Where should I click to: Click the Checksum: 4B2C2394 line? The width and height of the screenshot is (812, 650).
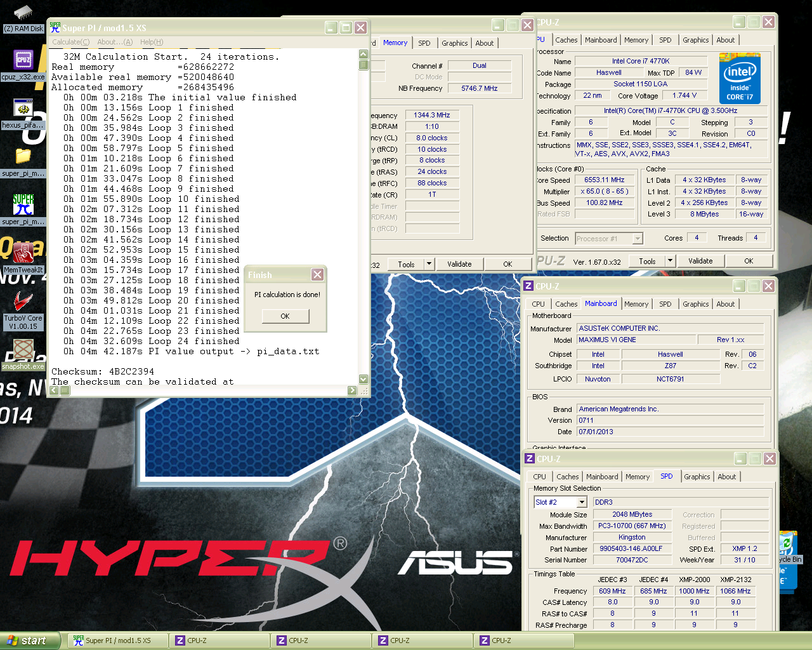pos(103,371)
